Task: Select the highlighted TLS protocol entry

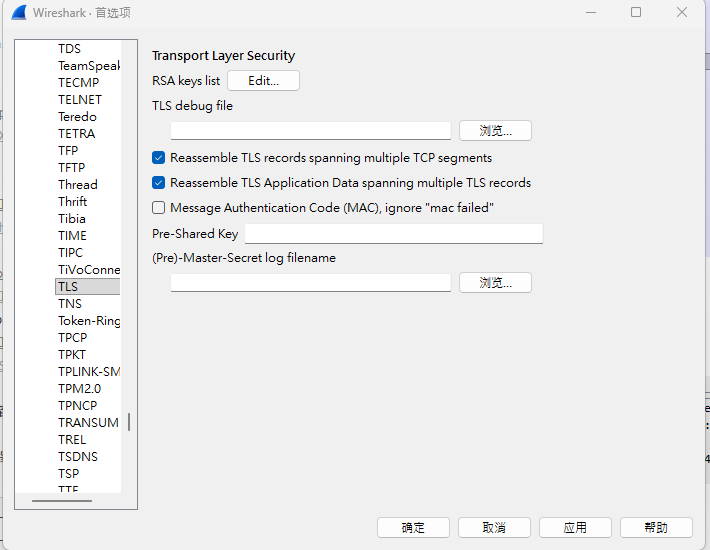Action: click(87, 287)
